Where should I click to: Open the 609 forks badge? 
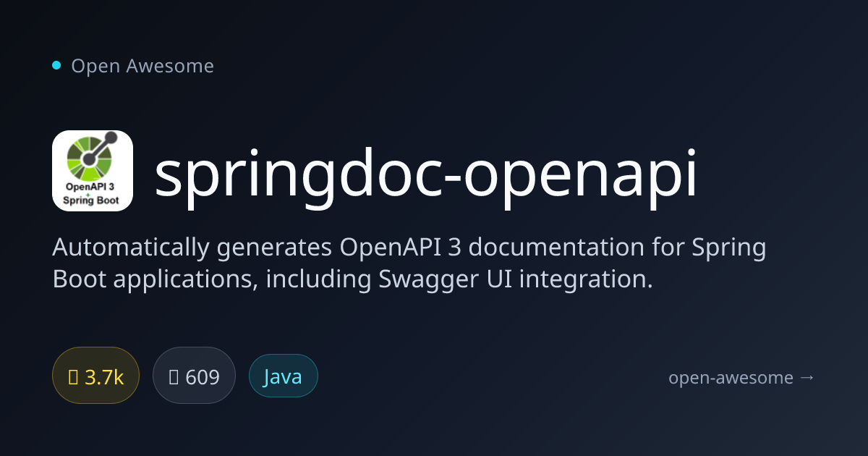tap(194, 376)
